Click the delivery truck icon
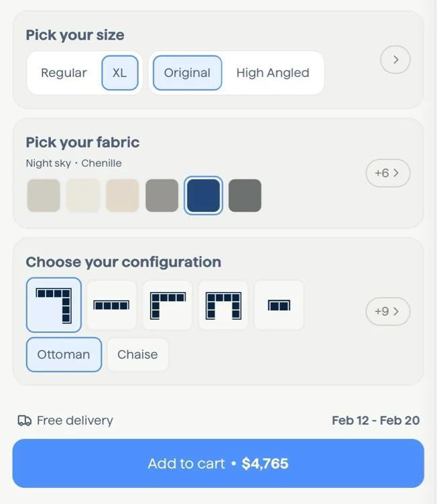Image resolution: width=437 pixels, height=504 pixels. point(24,420)
